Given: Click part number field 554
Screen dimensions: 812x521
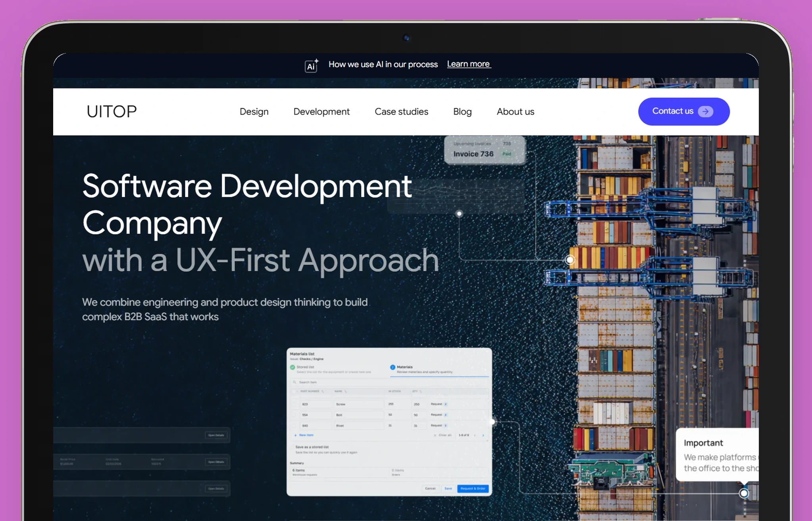Looking at the screenshot, I should 316,415.
